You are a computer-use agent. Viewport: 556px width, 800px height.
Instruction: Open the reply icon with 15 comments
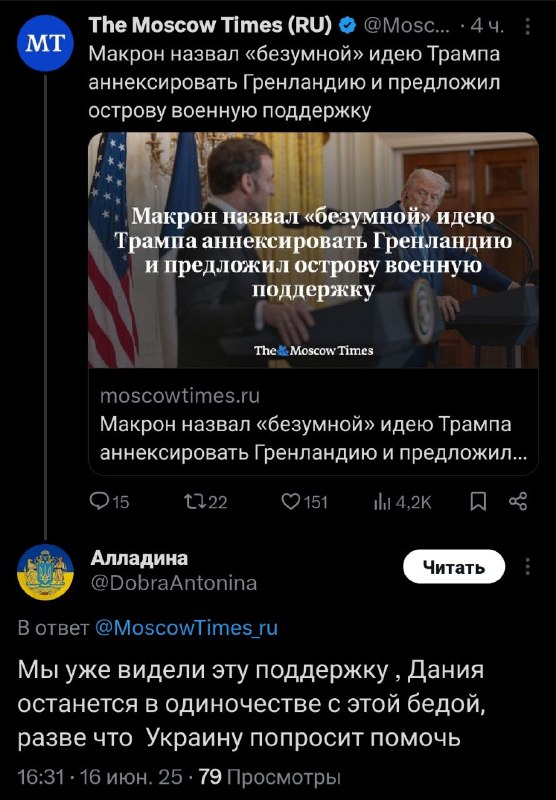[x=110, y=503]
